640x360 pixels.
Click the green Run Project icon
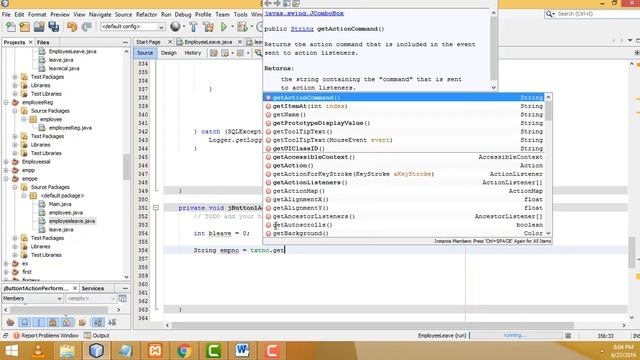pos(224,27)
